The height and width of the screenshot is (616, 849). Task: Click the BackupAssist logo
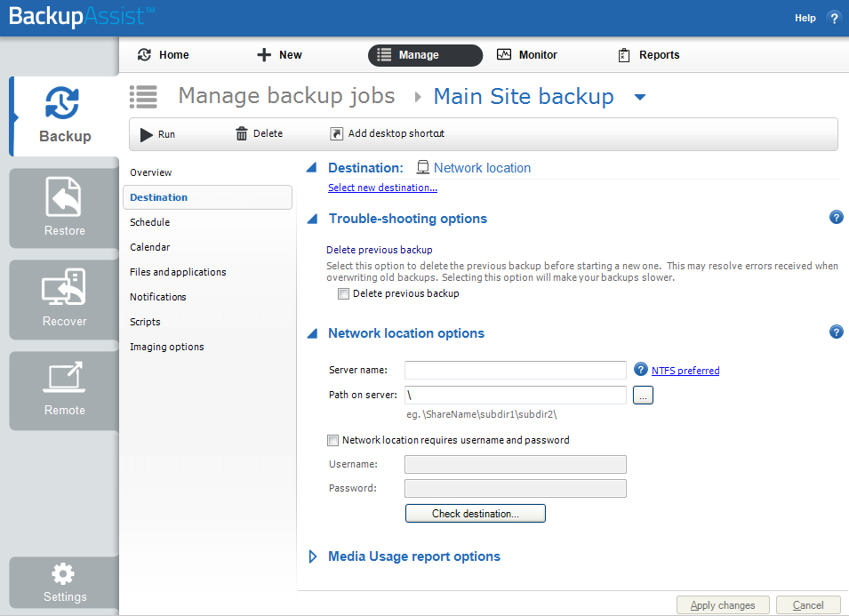82,16
